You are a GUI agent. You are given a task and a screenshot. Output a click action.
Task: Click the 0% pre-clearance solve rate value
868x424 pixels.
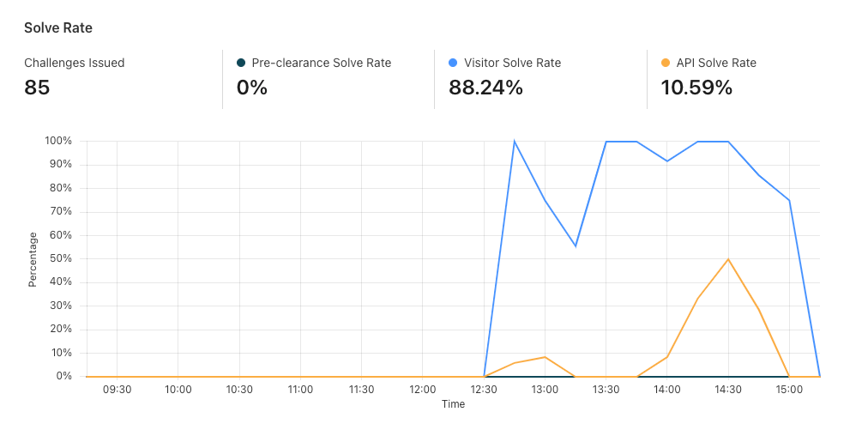click(x=252, y=87)
